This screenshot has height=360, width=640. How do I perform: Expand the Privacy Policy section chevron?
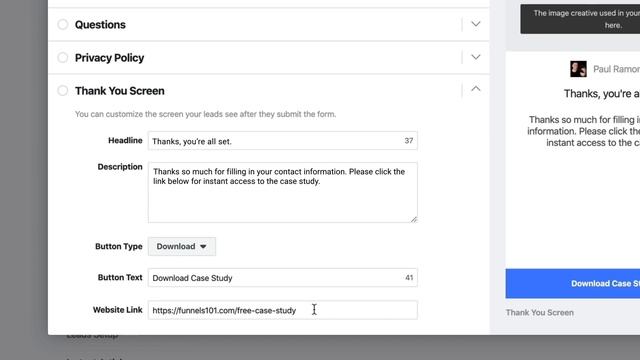tap(476, 57)
